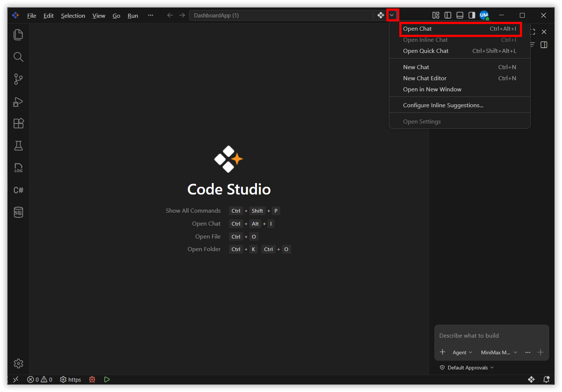Choose New Chat in the dropdown menu
This screenshot has height=392, width=562.
(x=460, y=67)
